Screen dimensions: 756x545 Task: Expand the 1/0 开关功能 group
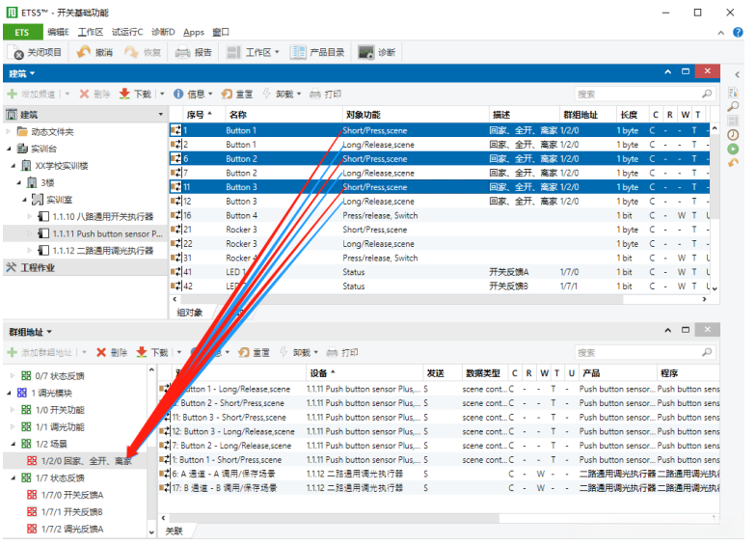[13, 410]
